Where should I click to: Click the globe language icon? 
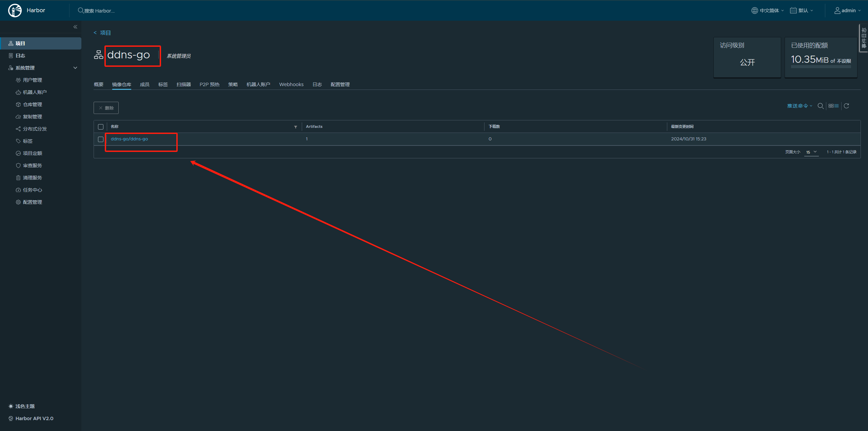click(x=754, y=11)
